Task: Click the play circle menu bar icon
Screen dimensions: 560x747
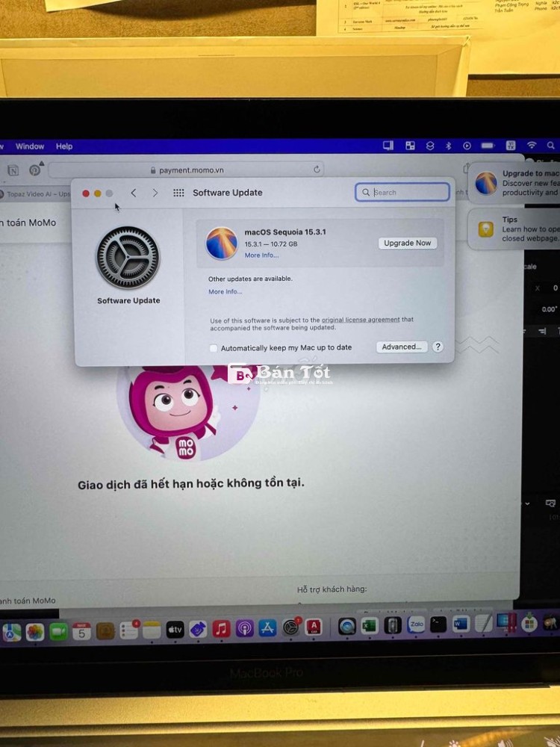Action: point(467,146)
